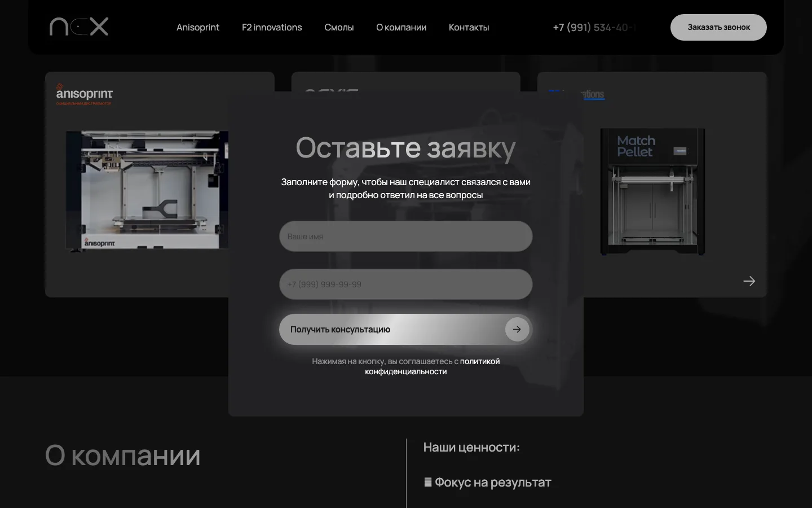Viewport: 812px width, 508px height.
Task: Click the Наши ценности: heading
Action: coord(471,447)
